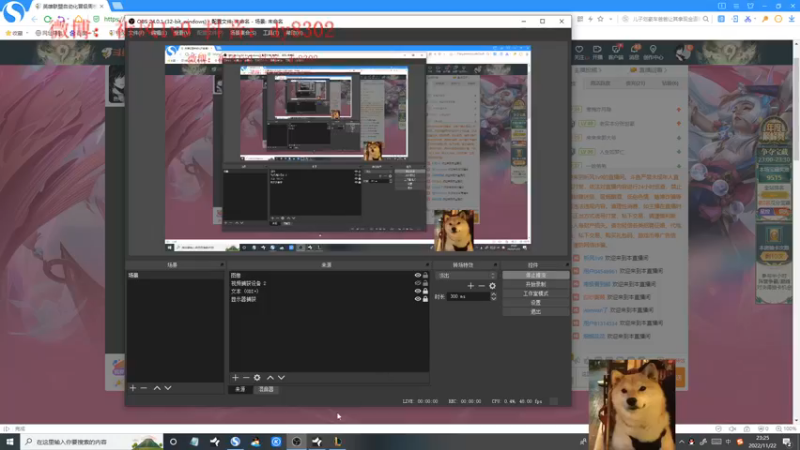Viewport: 800px width, 450px height.
Task: Select the 显示器捕获 source row
Action: tap(329, 299)
